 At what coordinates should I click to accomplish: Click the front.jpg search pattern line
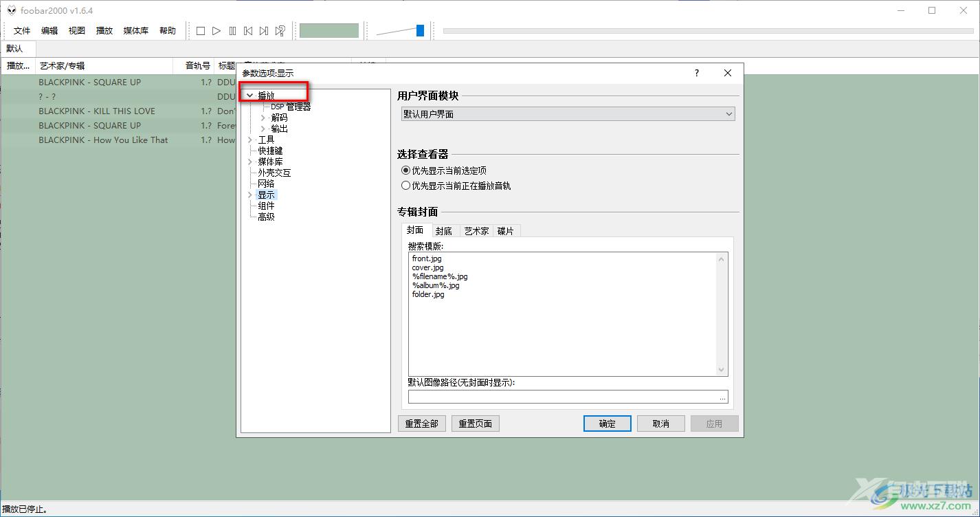[x=427, y=258]
